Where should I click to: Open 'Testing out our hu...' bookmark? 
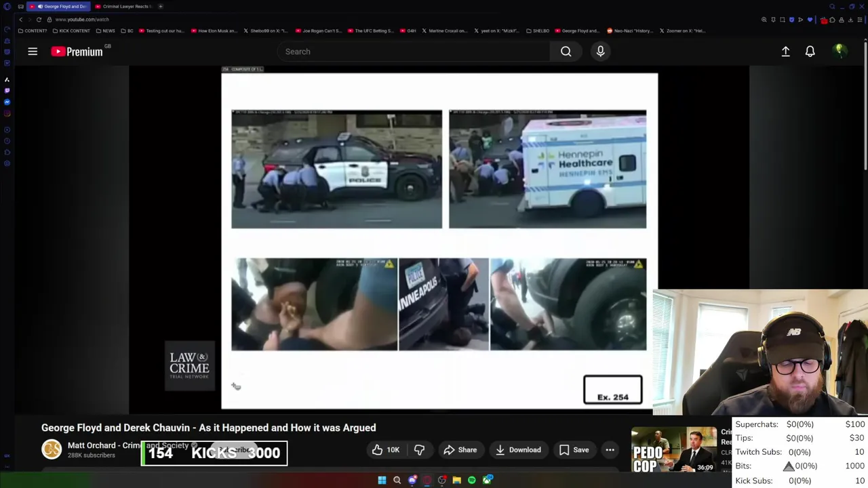[x=161, y=30]
